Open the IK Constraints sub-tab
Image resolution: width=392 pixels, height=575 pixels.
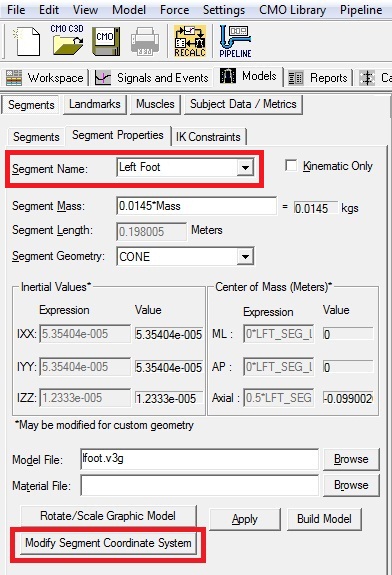[x=208, y=137]
